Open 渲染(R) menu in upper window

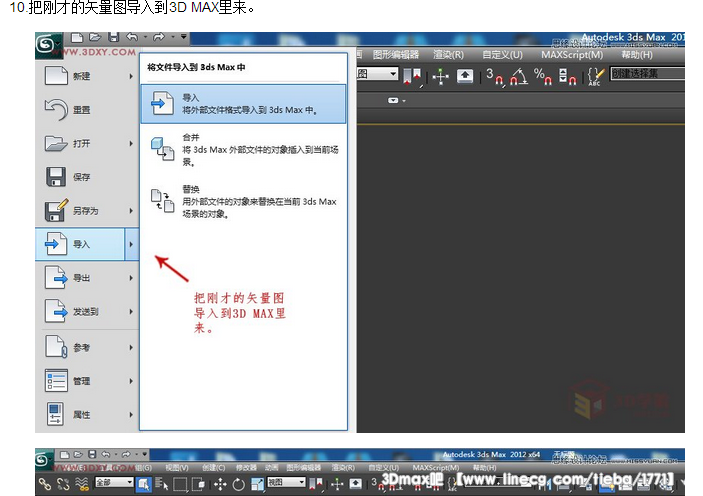tap(448, 55)
